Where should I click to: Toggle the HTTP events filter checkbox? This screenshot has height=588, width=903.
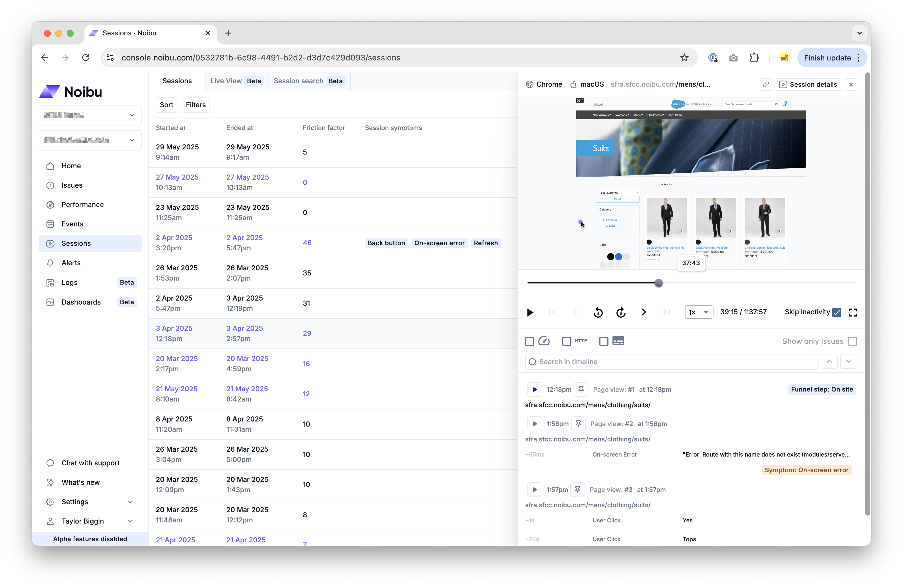(x=567, y=341)
